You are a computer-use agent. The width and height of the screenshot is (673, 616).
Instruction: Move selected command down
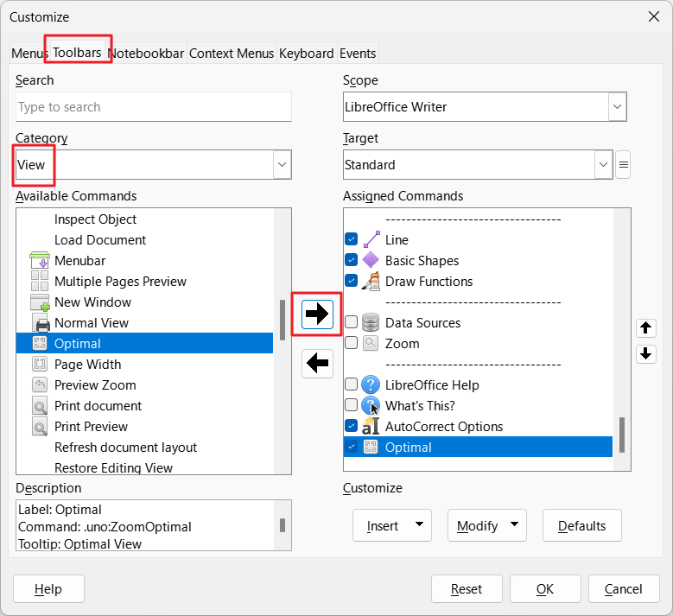[645, 354]
